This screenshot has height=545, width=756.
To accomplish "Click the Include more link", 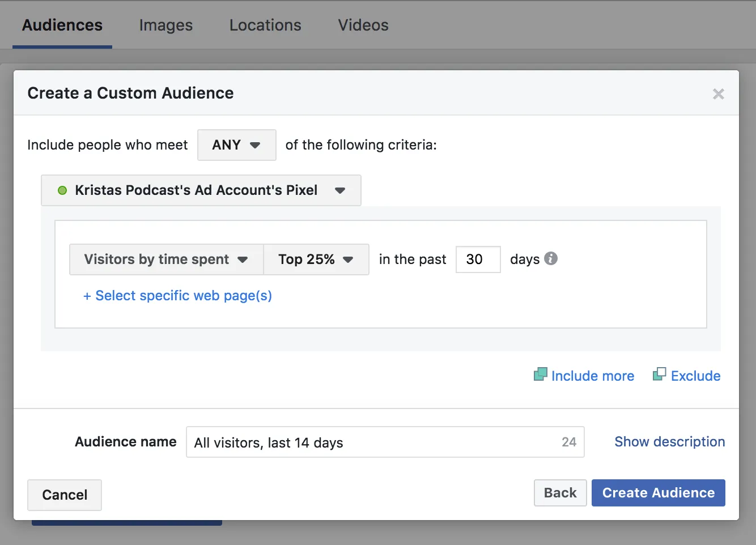I will 593,376.
